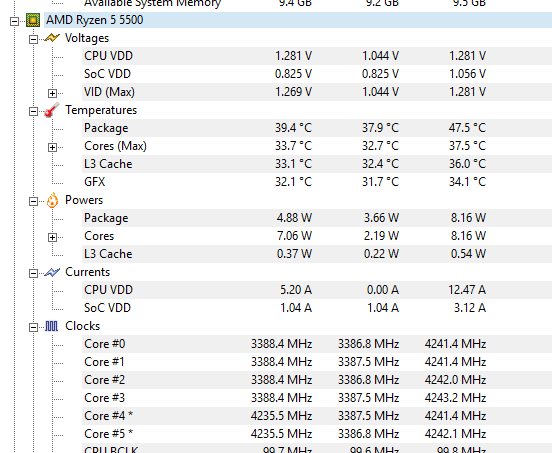Screen dimensions: 552x453
Task: Select the Cores power row
Action: (317, 236)
